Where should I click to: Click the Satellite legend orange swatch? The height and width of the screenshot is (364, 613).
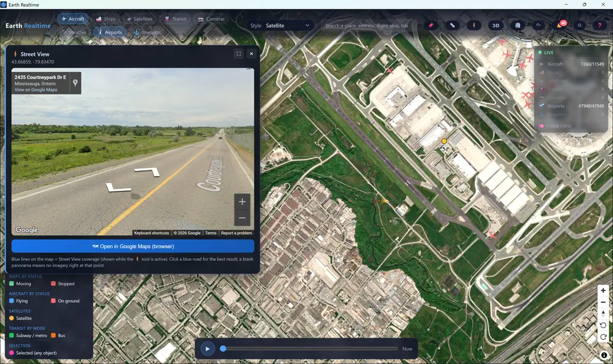11,318
